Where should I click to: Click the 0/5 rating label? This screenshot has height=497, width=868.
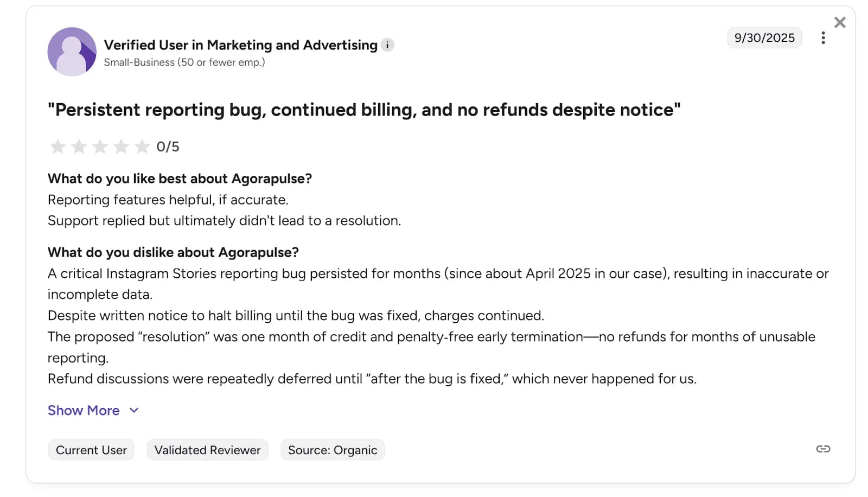click(168, 146)
